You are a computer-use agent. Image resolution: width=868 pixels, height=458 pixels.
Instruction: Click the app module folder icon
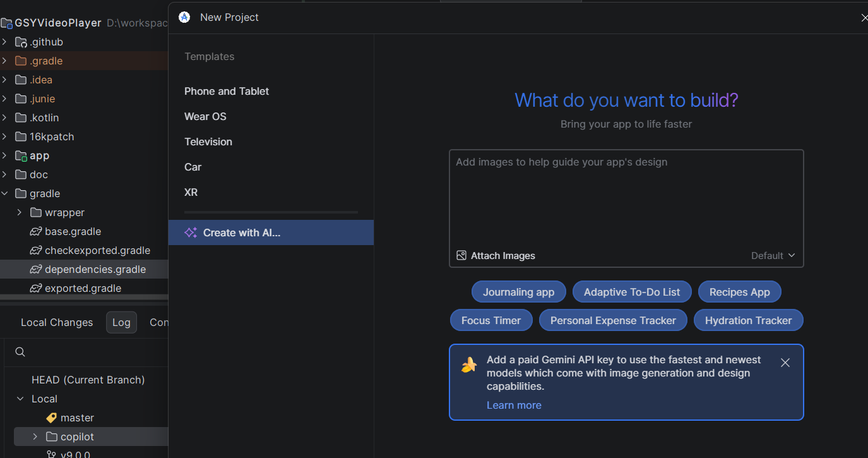(21, 155)
